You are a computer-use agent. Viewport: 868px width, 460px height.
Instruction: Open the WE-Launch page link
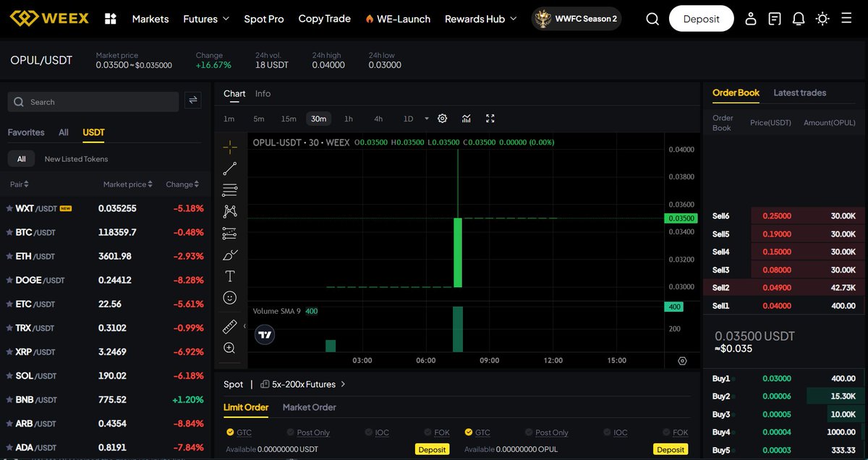[398, 19]
